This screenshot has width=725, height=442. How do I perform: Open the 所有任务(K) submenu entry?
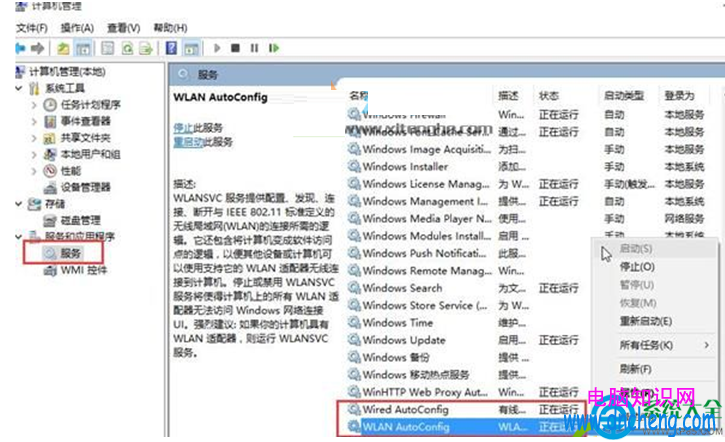[x=646, y=345]
